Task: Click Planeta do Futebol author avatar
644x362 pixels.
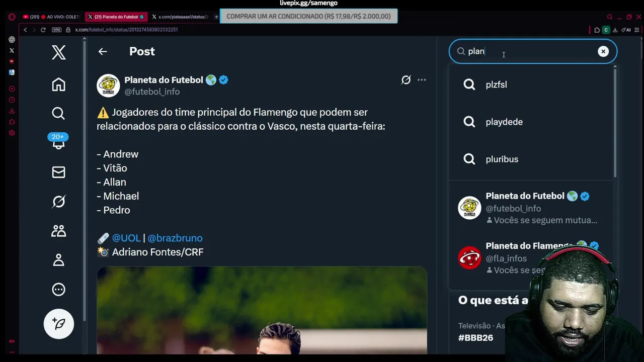Action: 108,85
